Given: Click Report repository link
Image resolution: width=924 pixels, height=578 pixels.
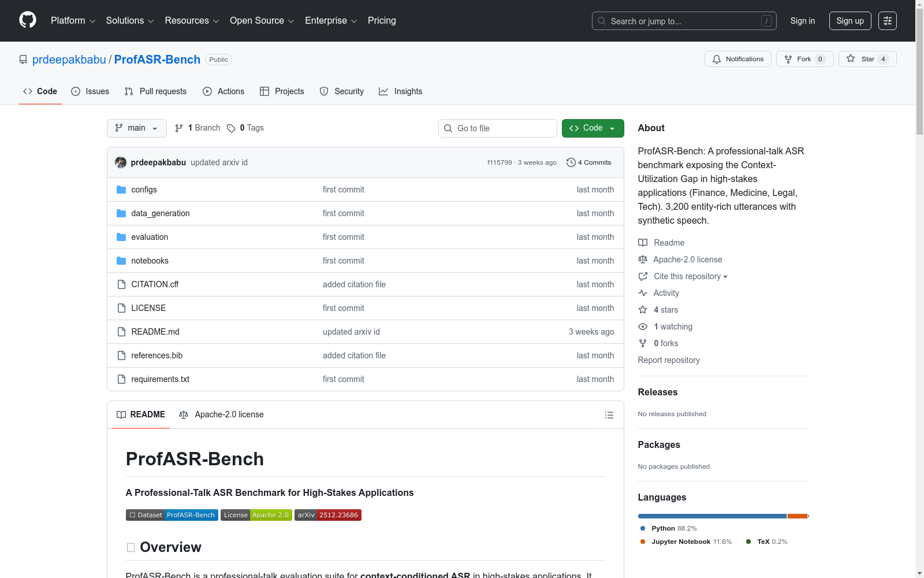Looking at the screenshot, I should pos(669,360).
